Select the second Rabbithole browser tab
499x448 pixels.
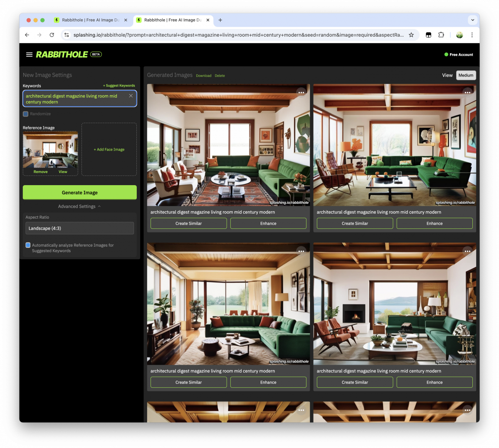(173, 20)
